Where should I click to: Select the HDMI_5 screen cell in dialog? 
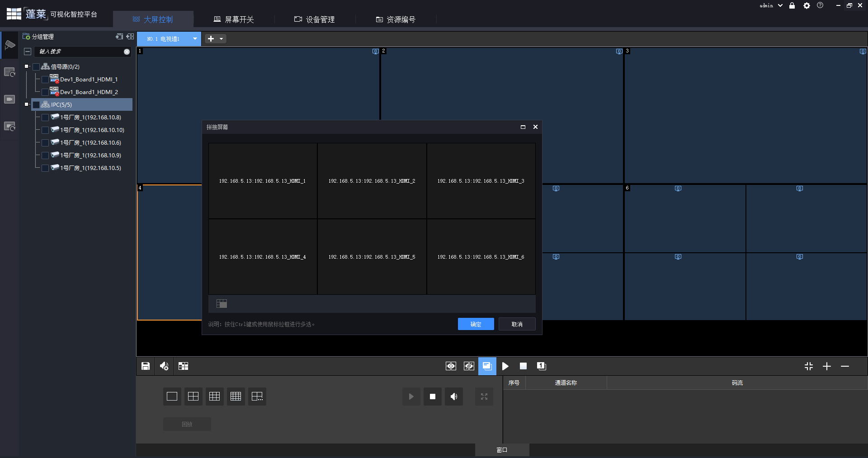point(372,257)
